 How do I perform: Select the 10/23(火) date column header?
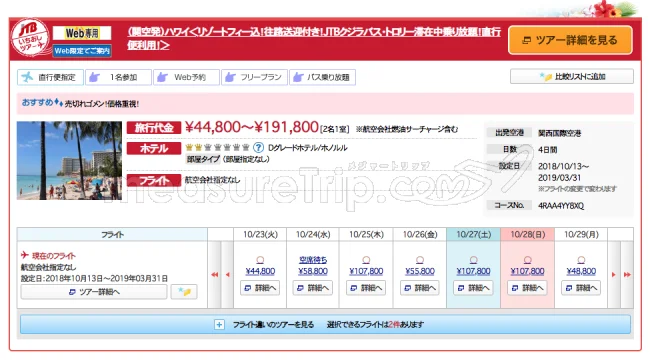(260, 234)
